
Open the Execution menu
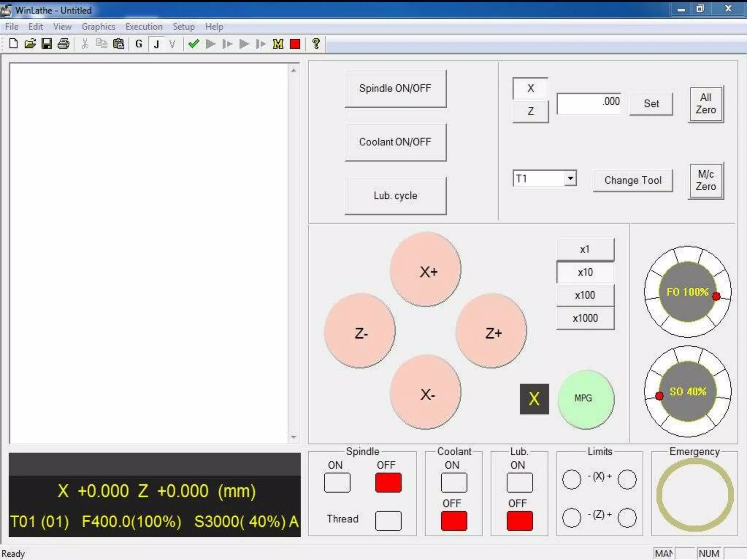coord(144,27)
